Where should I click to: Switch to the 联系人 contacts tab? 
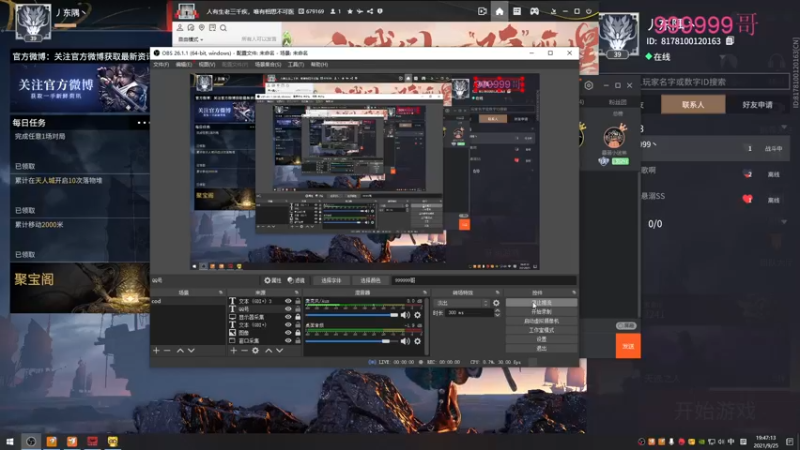pos(693,105)
